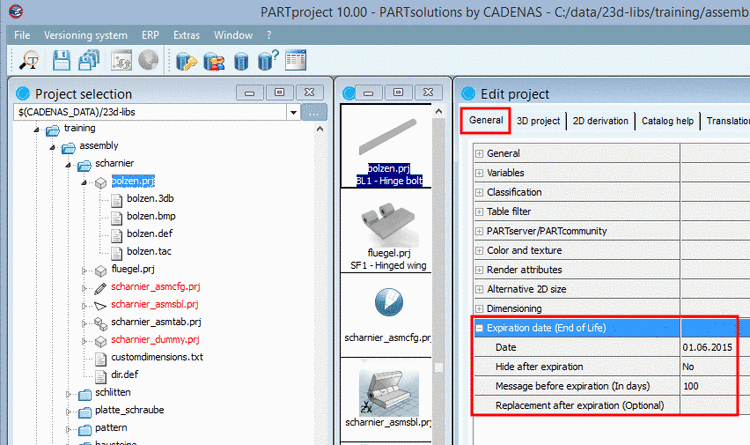The height and width of the screenshot is (445, 750).
Task: Click the browse '...' button beside the path
Action: pyautogui.click(x=314, y=112)
